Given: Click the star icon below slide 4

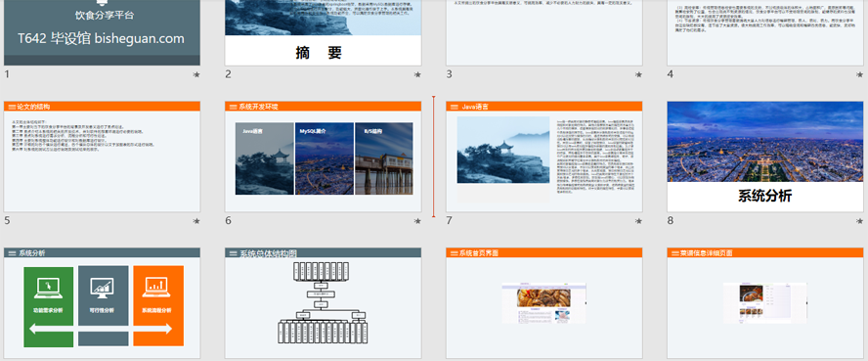Looking at the screenshot, I should 860,74.
